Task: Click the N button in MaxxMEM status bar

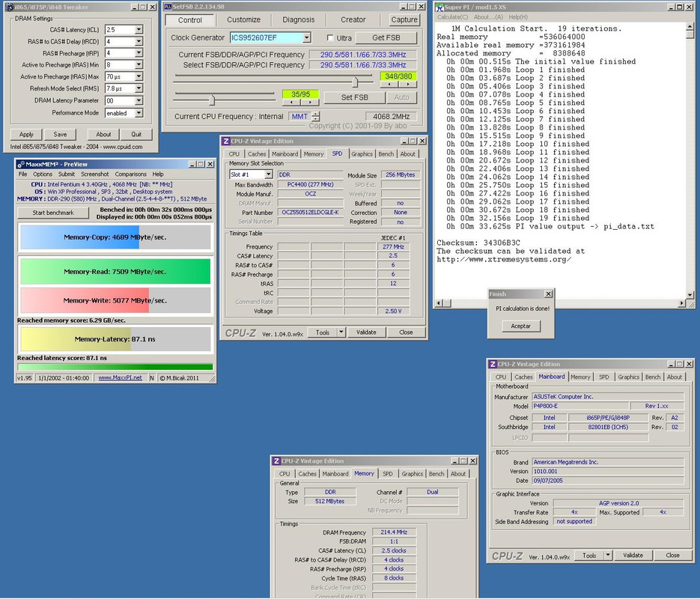Action: click(152, 377)
